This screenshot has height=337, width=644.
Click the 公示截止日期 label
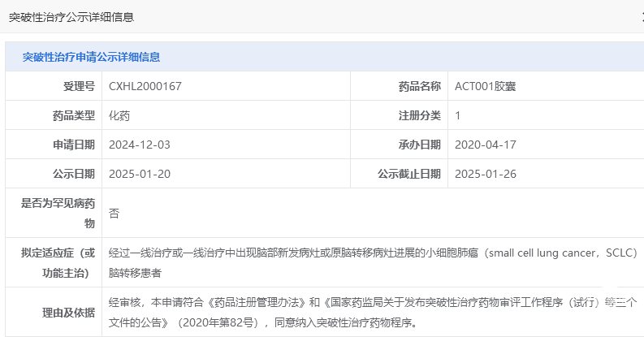click(409, 174)
